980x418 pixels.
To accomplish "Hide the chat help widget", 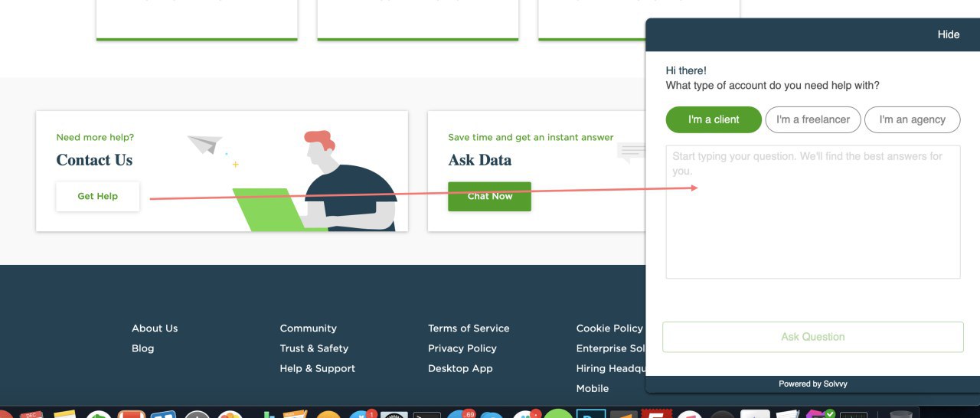I will (949, 34).
